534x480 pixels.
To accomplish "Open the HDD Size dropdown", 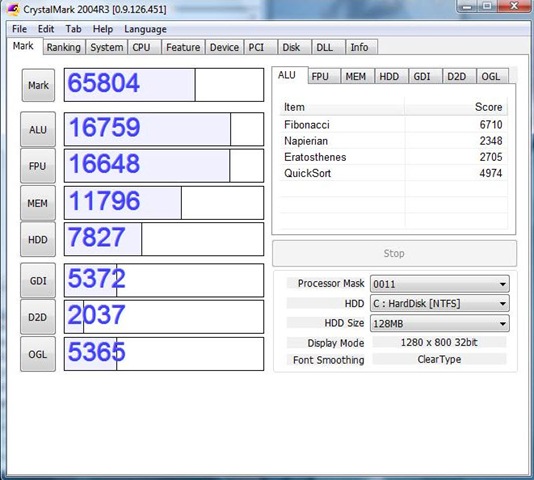I will pos(440,323).
